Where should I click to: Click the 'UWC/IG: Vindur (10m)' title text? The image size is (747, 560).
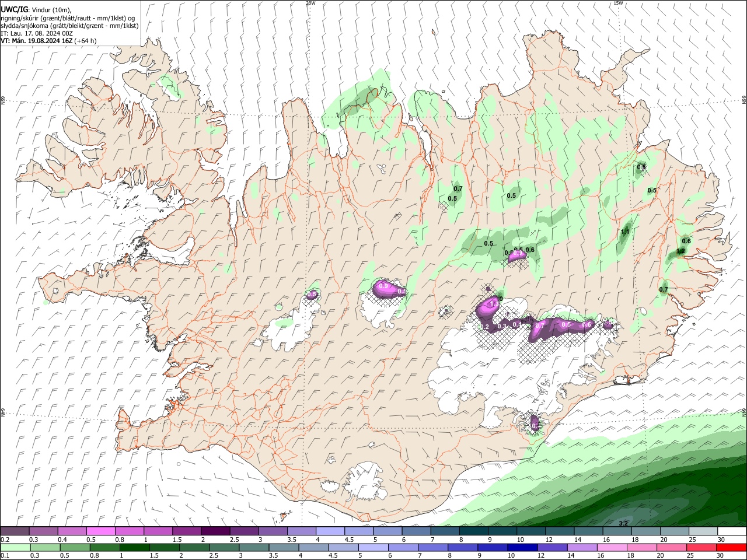tap(36, 10)
